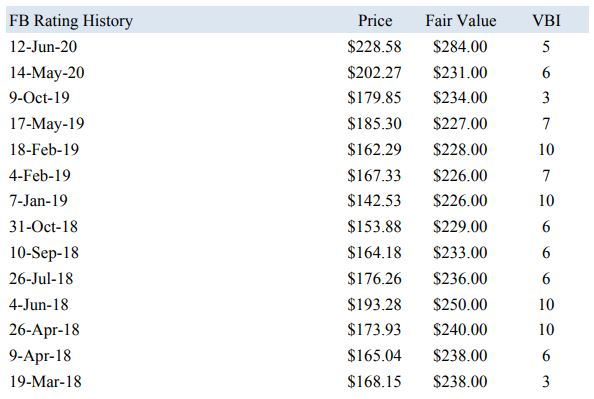Click the FB Rating History header
Viewport: 594px width, 399px height.
pyautogui.click(x=71, y=21)
